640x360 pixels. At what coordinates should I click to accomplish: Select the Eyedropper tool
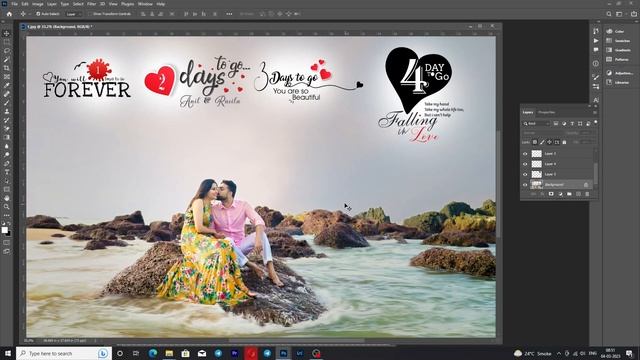click(7, 85)
